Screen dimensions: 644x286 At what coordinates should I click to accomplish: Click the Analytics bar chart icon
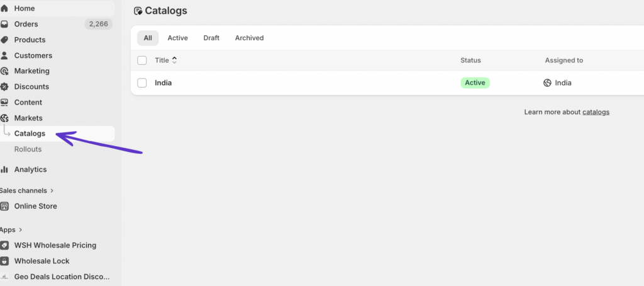click(x=4, y=169)
